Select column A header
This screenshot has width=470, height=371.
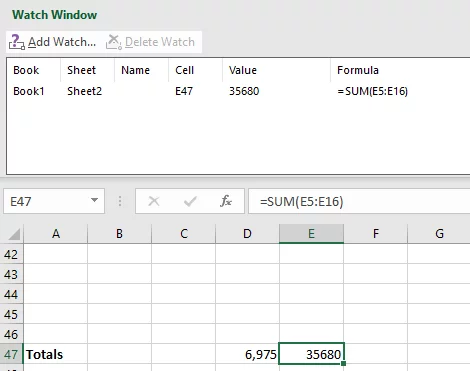[x=56, y=234]
